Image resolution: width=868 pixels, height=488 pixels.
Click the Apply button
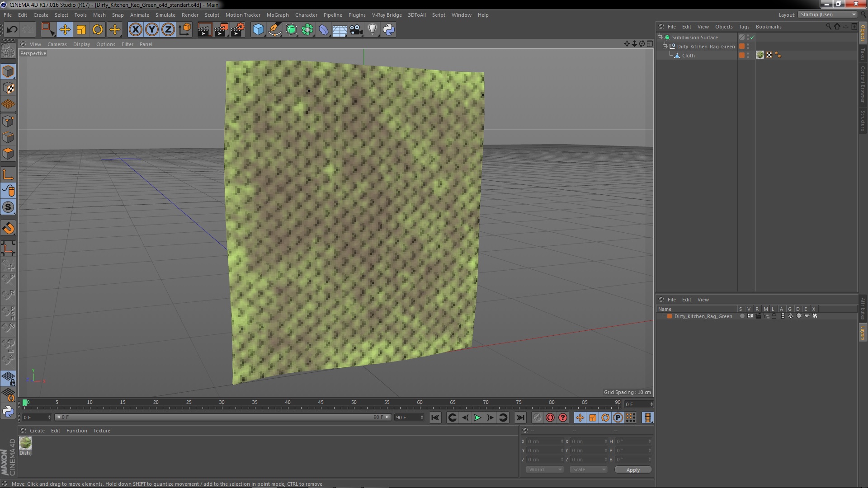coord(633,470)
